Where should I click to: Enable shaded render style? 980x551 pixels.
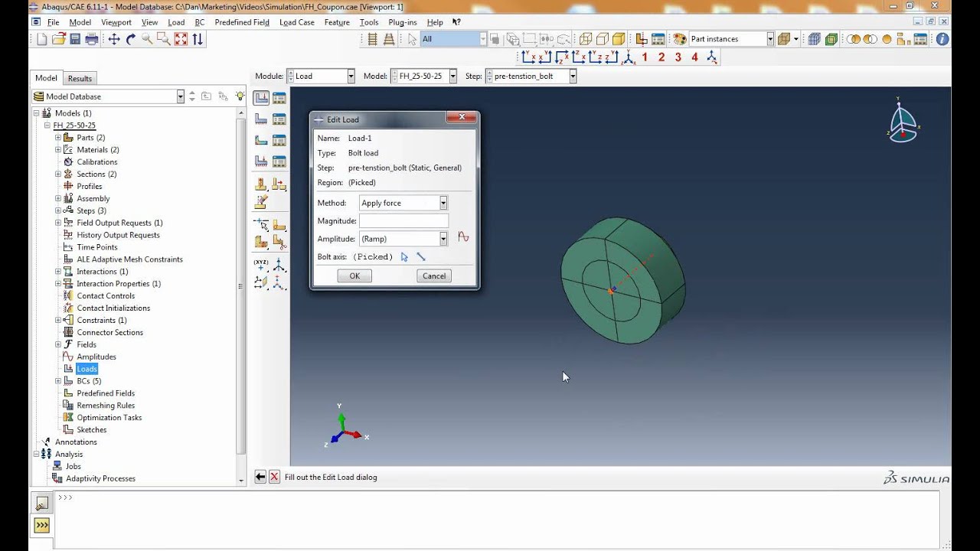619,39
